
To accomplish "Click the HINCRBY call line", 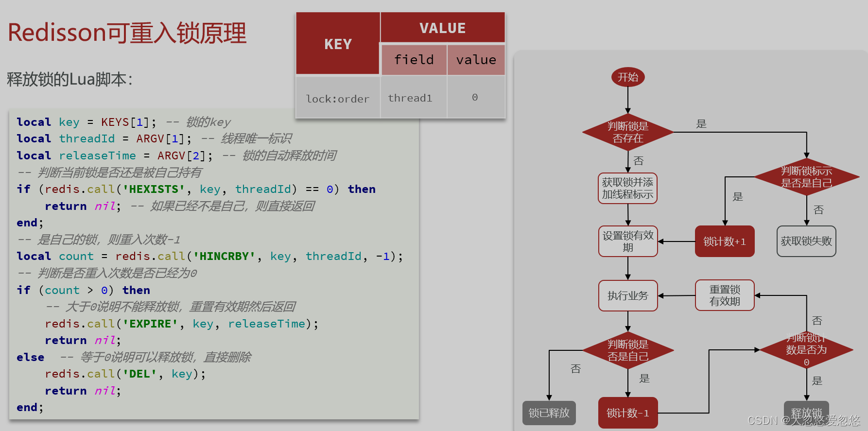I will pyautogui.click(x=210, y=256).
